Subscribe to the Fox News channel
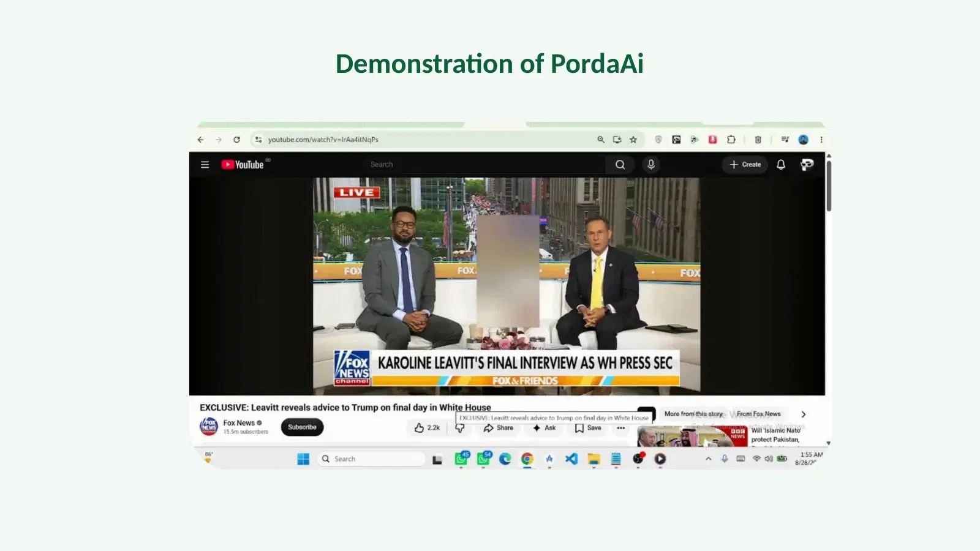The width and height of the screenshot is (980, 551). pyautogui.click(x=303, y=427)
